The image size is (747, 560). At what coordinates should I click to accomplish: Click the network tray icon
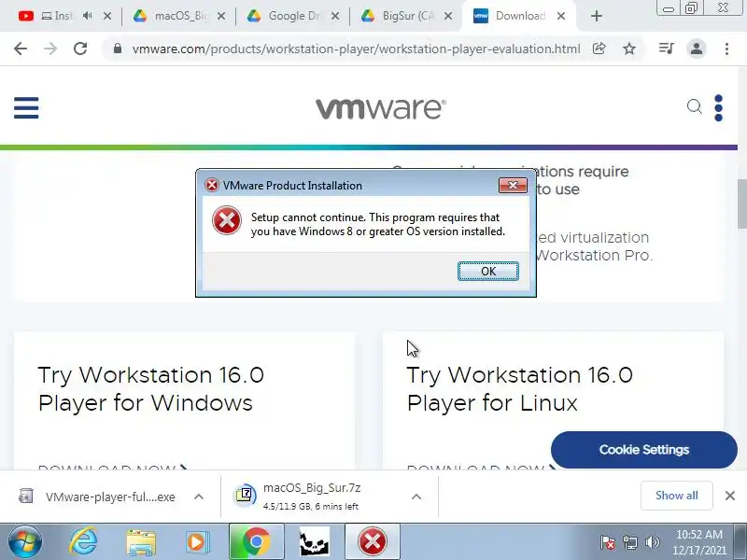pyautogui.click(x=629, y=542)
